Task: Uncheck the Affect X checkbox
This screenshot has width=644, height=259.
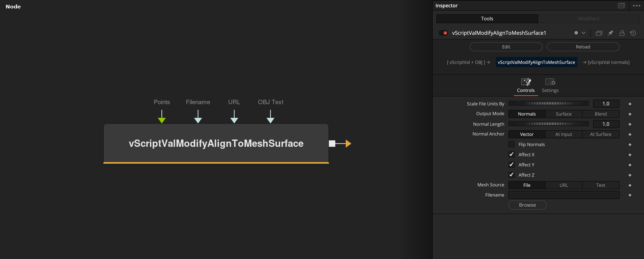Action: [512, 154]
